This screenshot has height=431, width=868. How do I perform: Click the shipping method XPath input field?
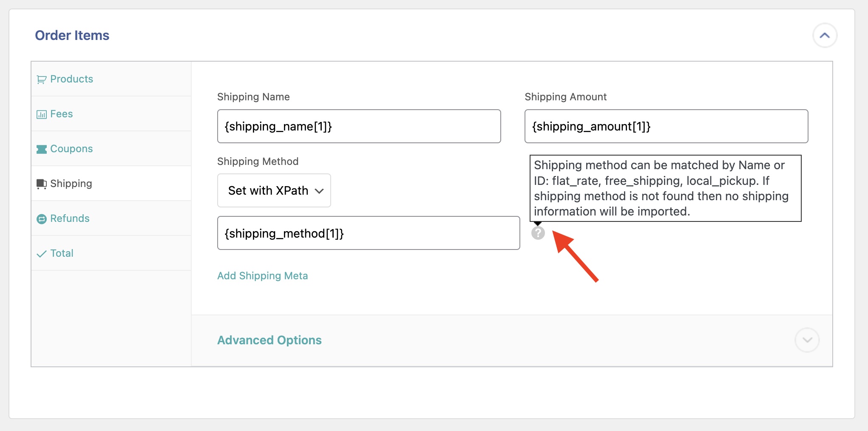368,233
